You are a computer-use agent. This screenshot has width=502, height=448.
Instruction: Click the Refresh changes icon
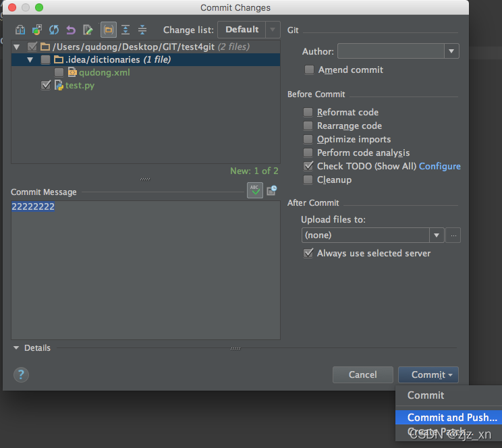click(x=54, y=30)
